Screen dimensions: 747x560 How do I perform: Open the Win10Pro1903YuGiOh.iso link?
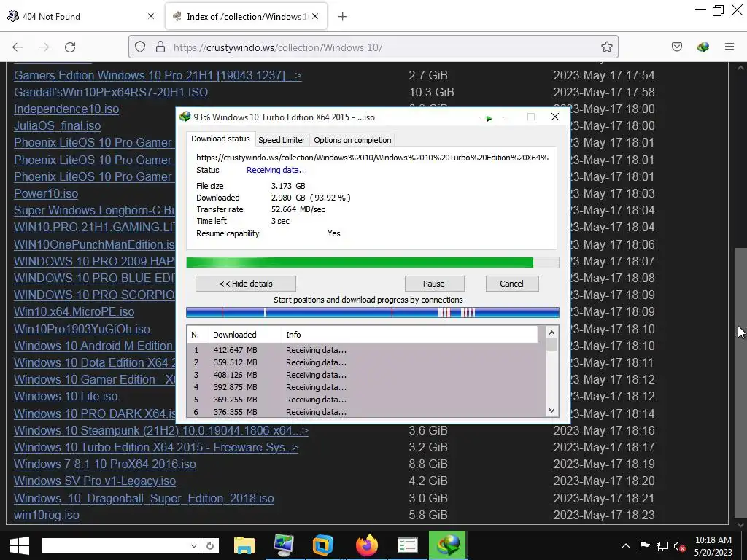point(82,329)
